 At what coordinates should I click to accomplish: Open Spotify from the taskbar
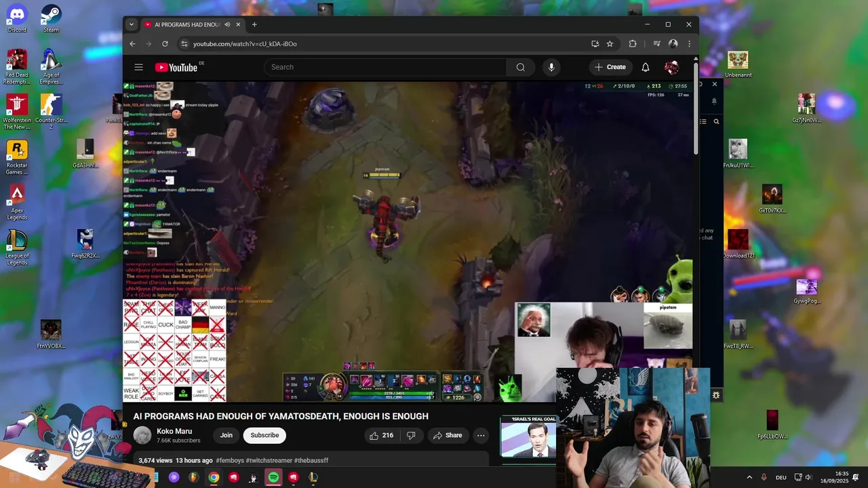tap(273, 477)
